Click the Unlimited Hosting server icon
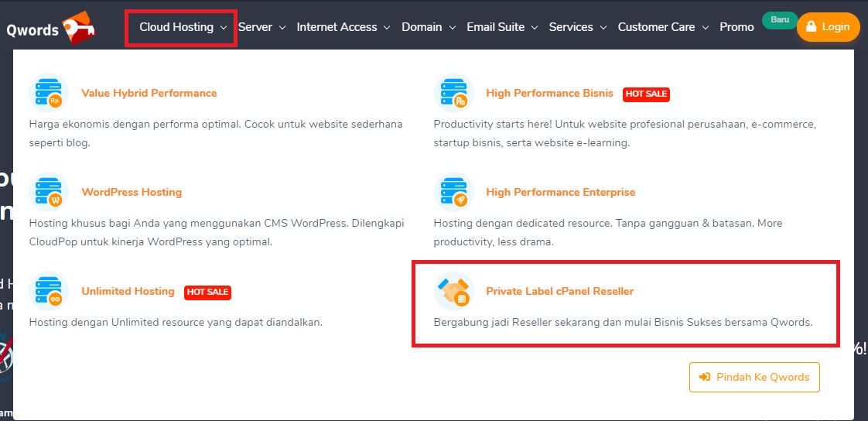The image size is (868, 421). (48, 291)
